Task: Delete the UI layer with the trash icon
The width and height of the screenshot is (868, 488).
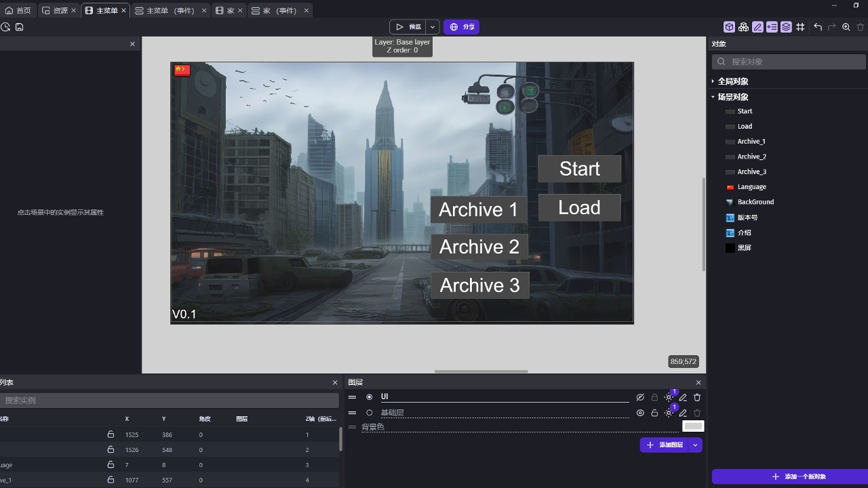Action: pos(697,397)
